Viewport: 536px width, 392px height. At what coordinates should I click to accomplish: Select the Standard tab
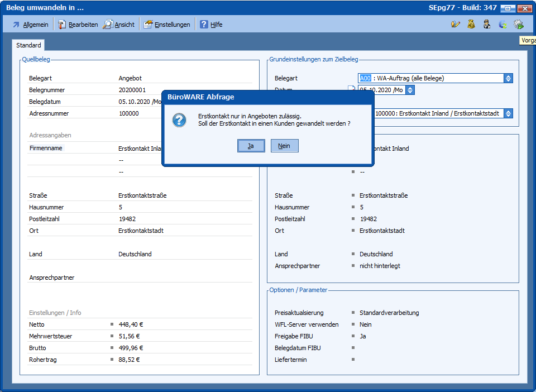28,45
